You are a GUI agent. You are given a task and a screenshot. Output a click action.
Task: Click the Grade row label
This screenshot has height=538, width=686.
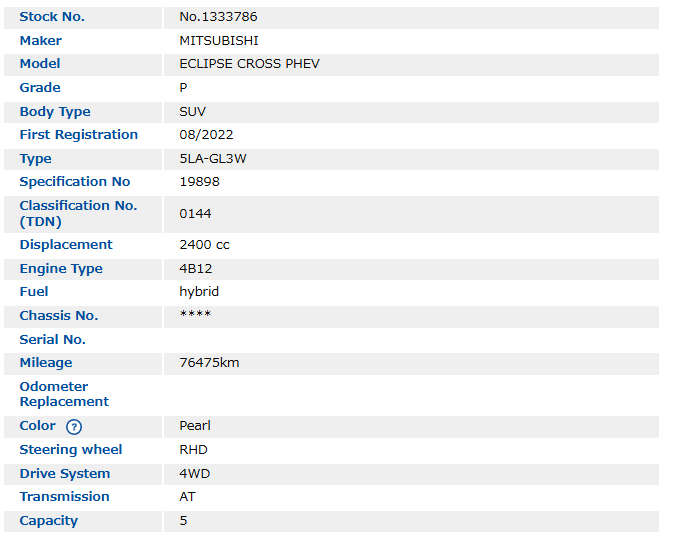[40, 88]
